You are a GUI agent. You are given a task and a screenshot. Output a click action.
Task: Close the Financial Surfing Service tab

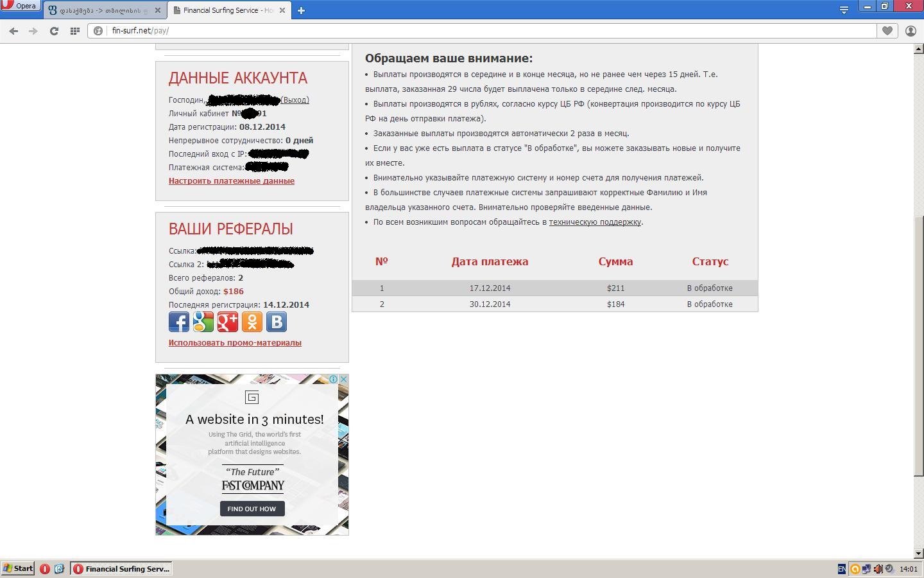pos(282,10)
